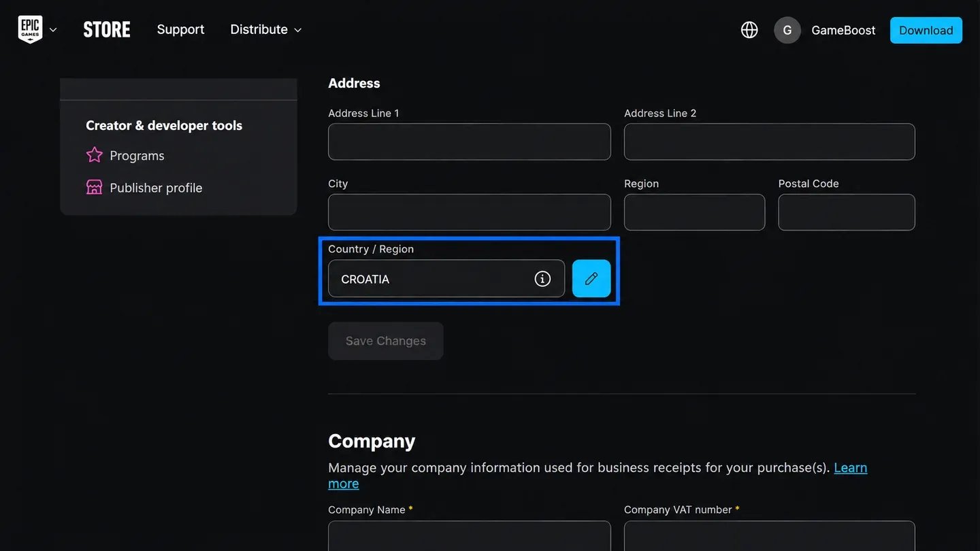
Task: Click the G account avatar
Action: point(787,30)
